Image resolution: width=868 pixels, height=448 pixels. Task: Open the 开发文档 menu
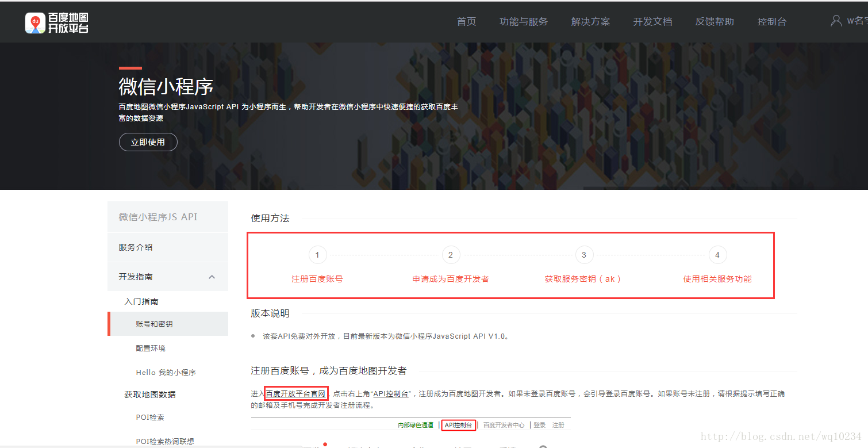coord(653,22)
